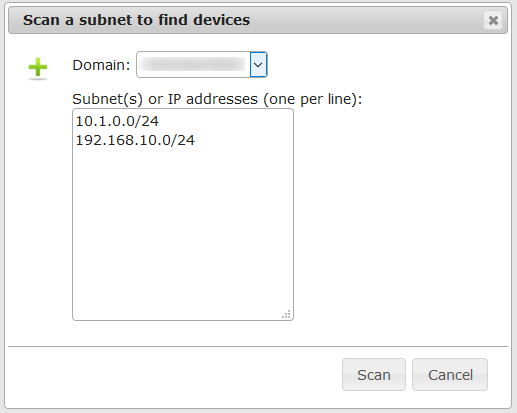This screenshot has height=413, width=517.
Task: Click the dialog title 'Scan a subnet to find devices'
Action: [x=136, y=20]
